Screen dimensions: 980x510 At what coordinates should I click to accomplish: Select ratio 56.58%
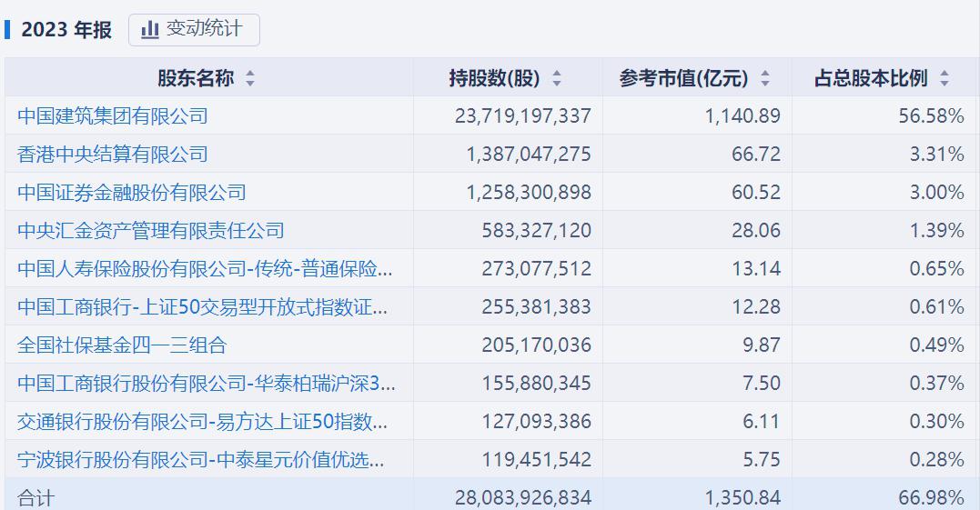[x=931, y=116]
